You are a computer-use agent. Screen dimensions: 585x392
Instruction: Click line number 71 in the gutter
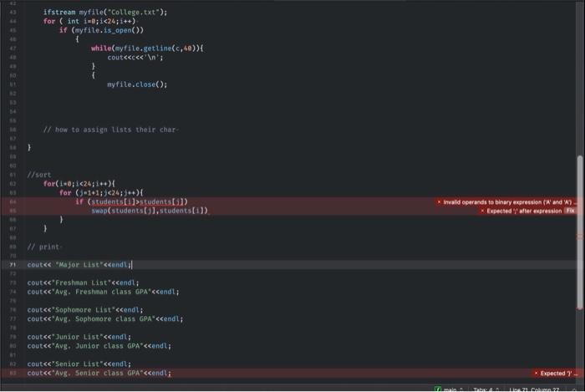click(x=13, y=265)
